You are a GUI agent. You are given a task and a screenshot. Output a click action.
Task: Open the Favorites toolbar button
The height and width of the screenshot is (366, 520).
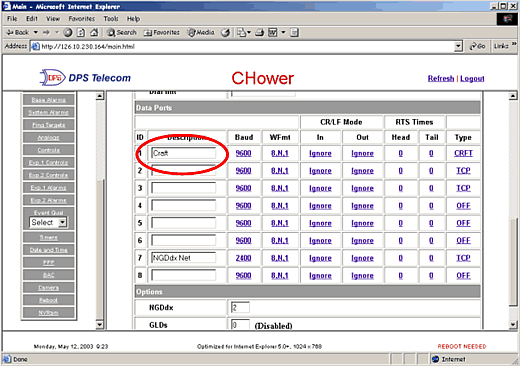tap(162, 32)
